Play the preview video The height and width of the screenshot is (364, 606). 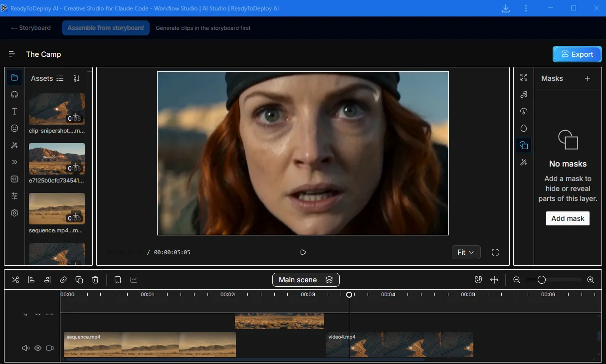[303, 252]
